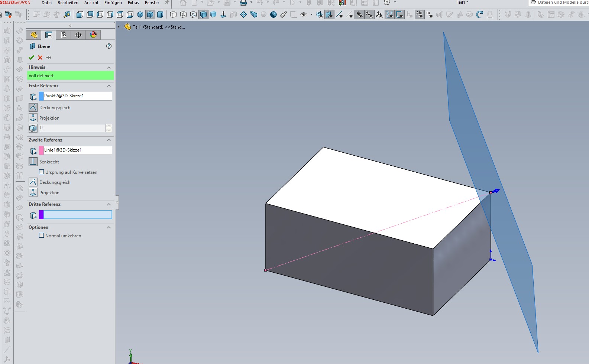
Task: Pin the Ebene property panel open
Action: (49, 58)
